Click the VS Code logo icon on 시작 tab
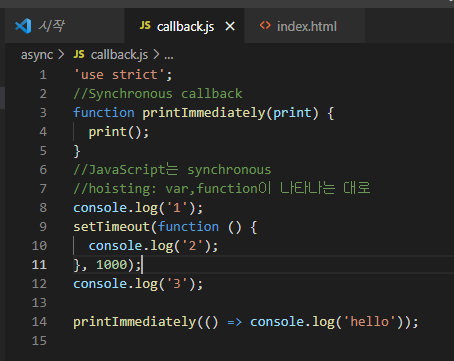 pyautogui.click(x=23, y=26)
